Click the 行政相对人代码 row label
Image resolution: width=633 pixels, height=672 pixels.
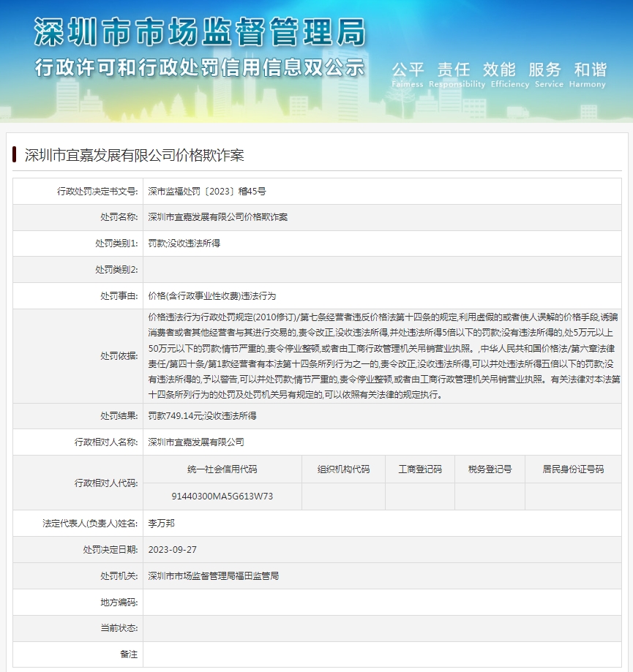106,483
